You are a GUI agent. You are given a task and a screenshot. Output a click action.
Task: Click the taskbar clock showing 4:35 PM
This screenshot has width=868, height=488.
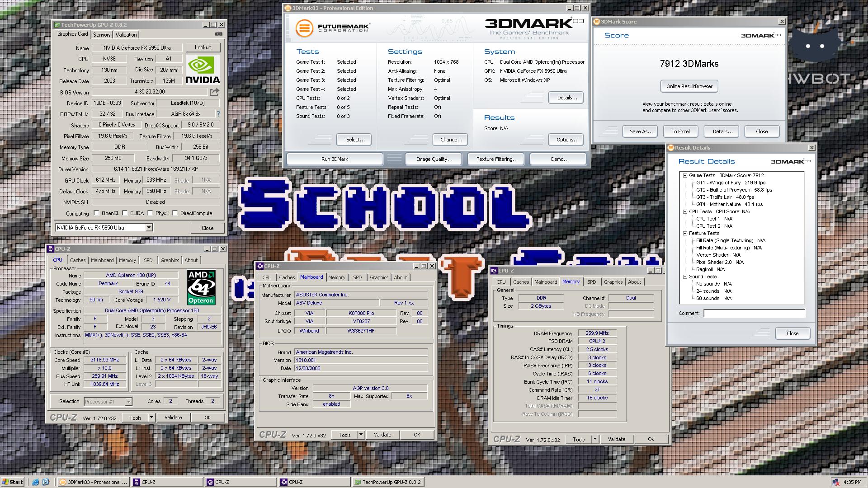852,482
